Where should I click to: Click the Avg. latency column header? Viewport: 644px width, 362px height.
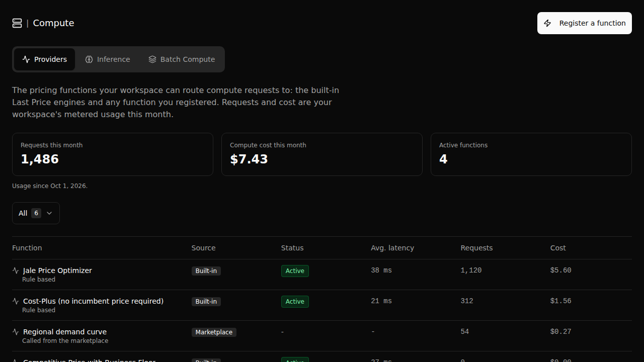[392, 248]
